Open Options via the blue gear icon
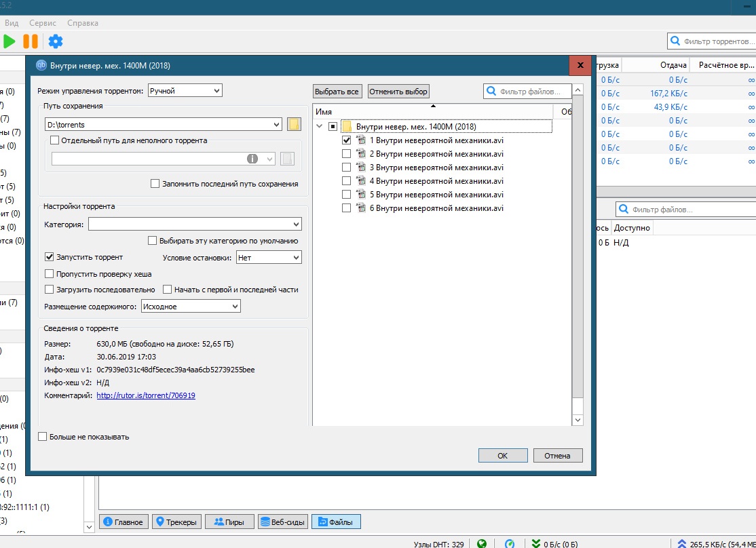 pos(56,41)
